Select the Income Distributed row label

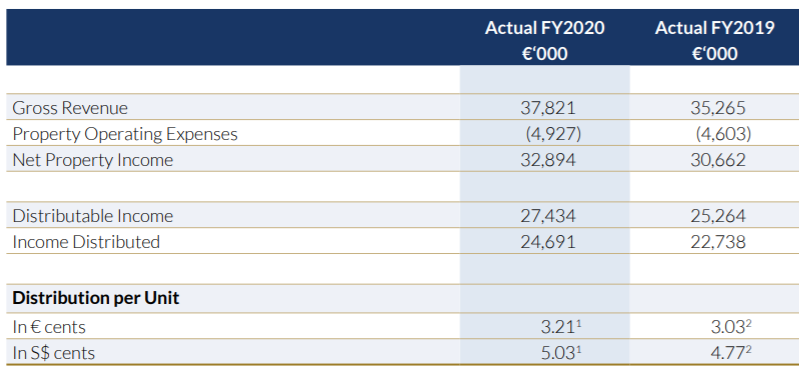[x=86, y=242]
